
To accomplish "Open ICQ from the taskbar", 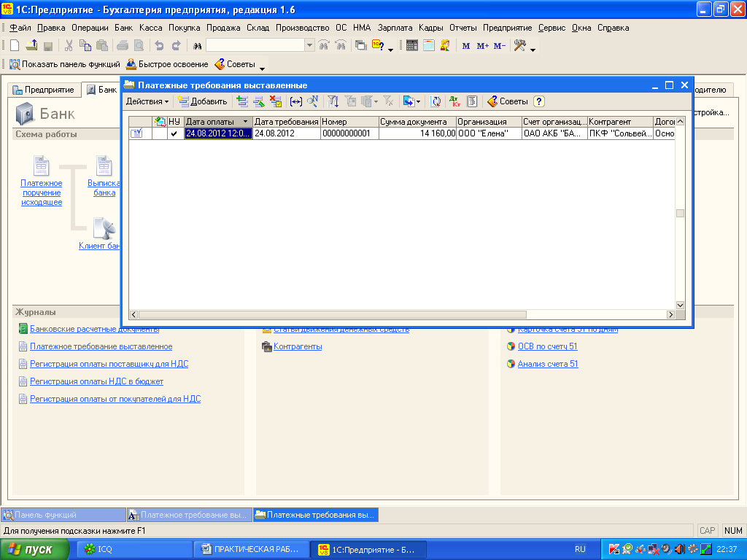I will pyautogui.click(x=133, y=550).
